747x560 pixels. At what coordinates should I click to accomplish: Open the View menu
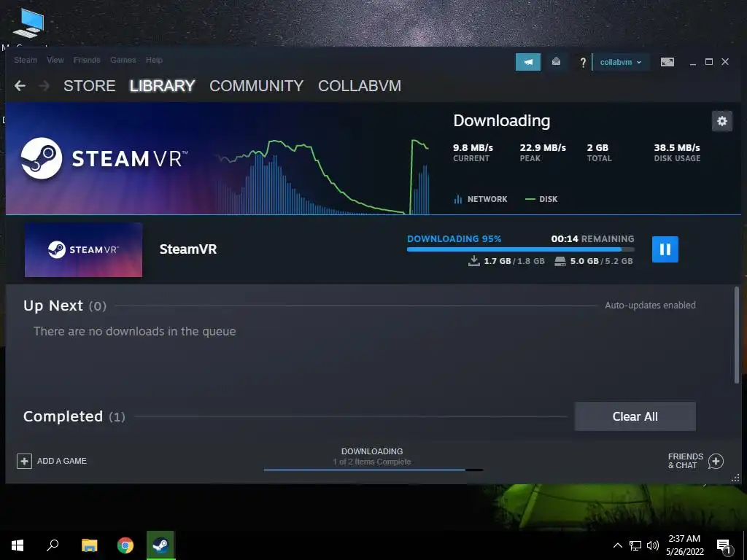pos(55,60)
